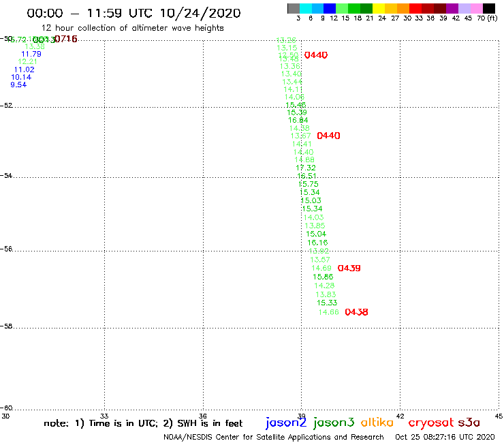Image resolution: width=504 pixels, height=443 pixels.
Task: Click the wave height value 13.85
Action: pyautogui.click(x=315, y=226)
